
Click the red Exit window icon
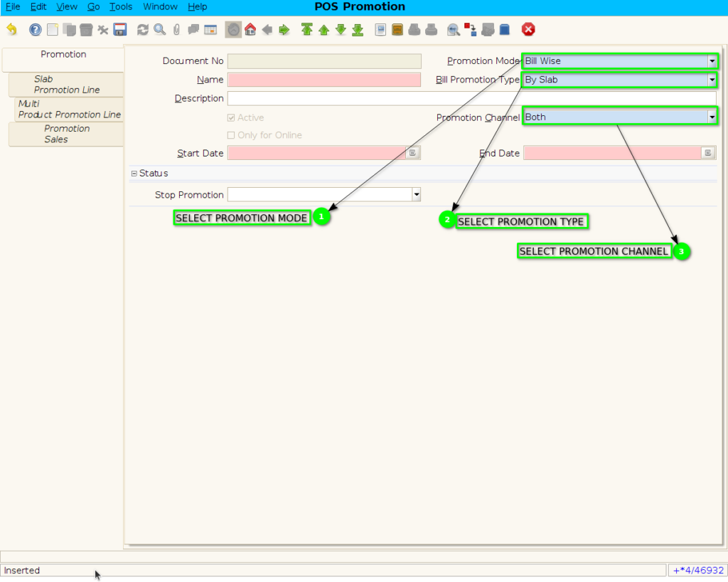pyautogui.click(x=528, y=30)
